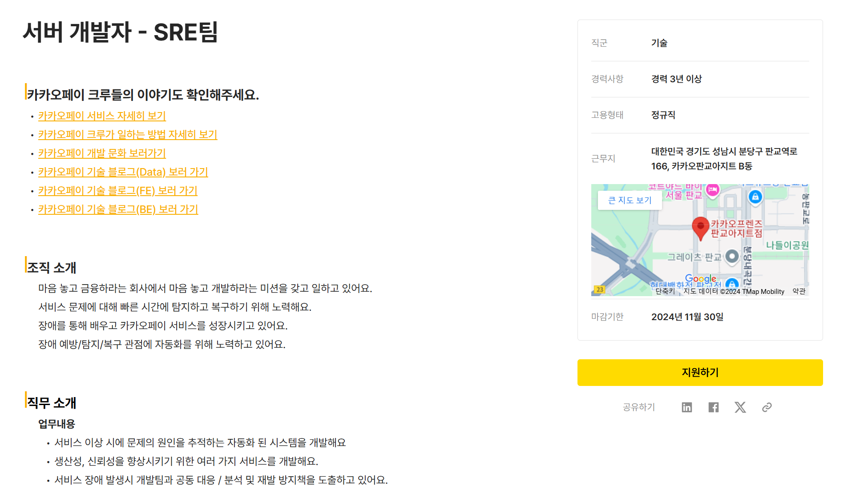
Task: Click 단축키 in the map footer
Action: coord(665,291)
